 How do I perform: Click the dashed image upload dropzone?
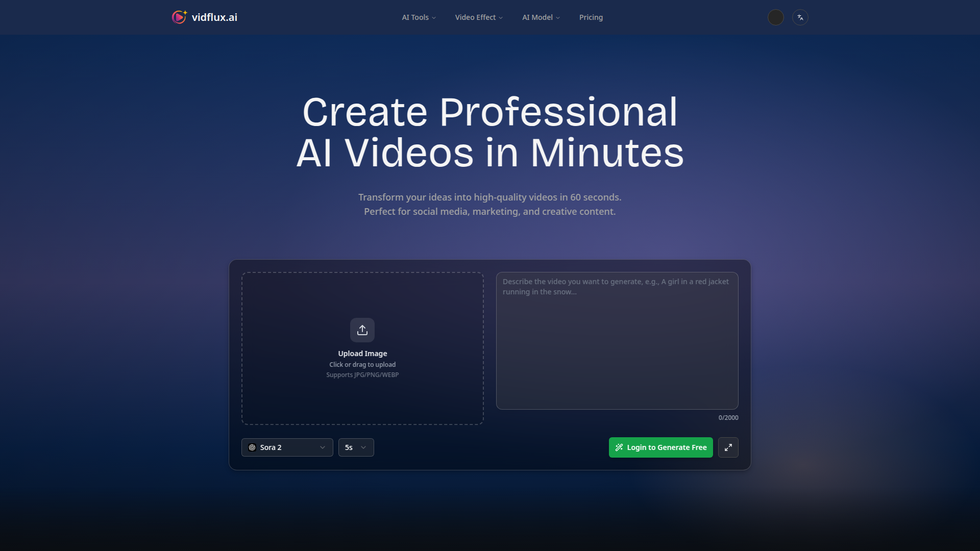click(362, 296)
